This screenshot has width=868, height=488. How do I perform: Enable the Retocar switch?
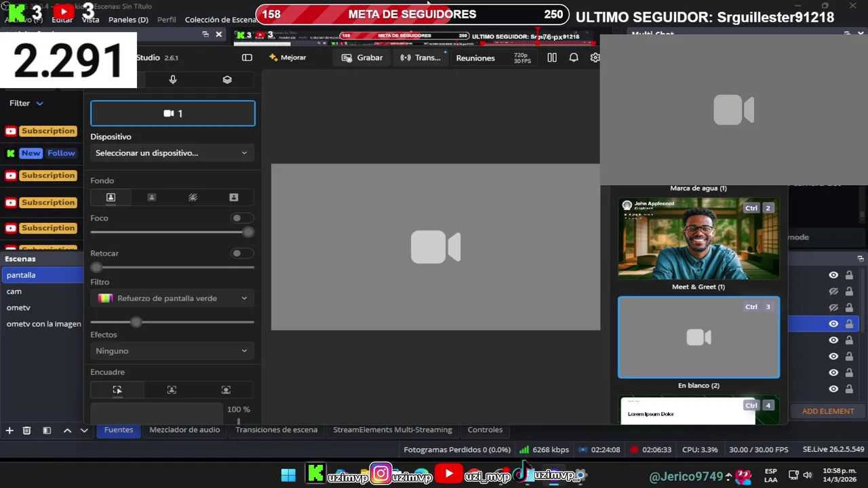pos(241,253)
